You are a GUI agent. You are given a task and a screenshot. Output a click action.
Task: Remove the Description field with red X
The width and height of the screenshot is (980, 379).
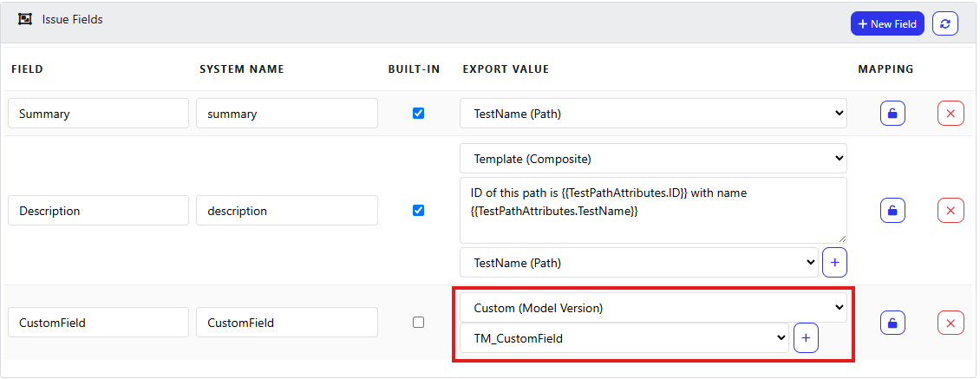click(951, 211)
